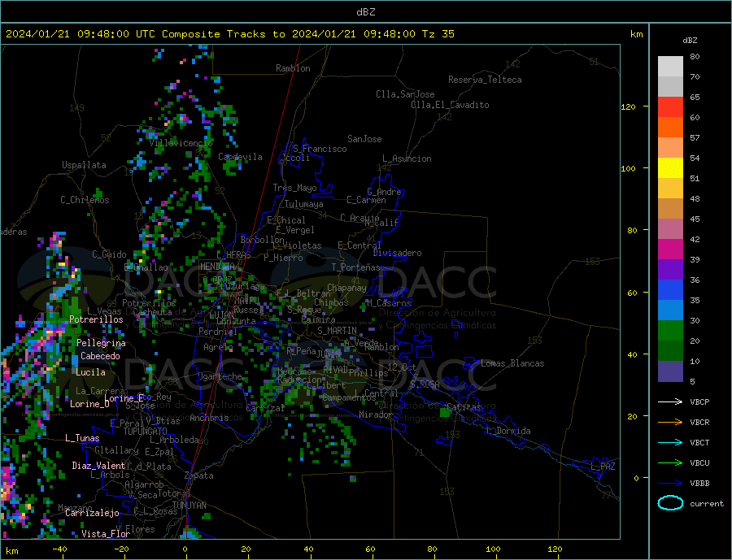Screen dimensions: 732x560
Task: Click the orange VBCR arrow icon
Action: (x=670, y=423)
